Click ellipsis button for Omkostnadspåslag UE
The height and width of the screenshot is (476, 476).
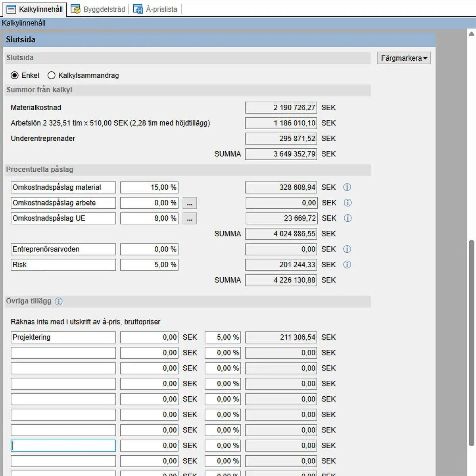pyautogui.click(x=190, y=219)
